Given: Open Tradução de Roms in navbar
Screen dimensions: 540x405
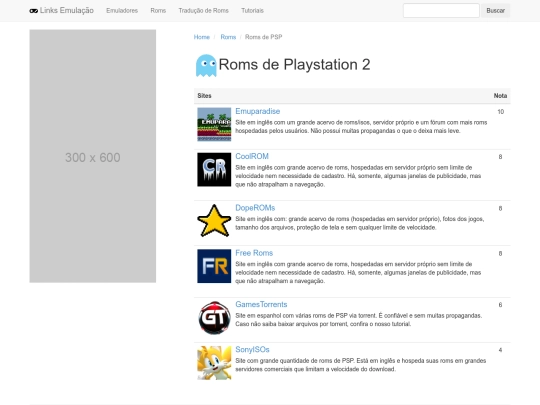Looking at the screenshot, I should click(204, 11).
